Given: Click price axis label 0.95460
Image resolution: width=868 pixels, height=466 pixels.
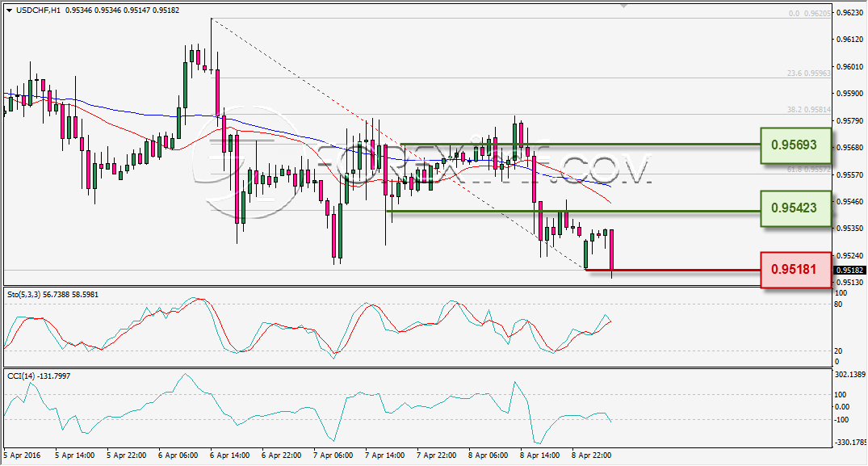Looking at the screenshot, I should tap(849, 201).
